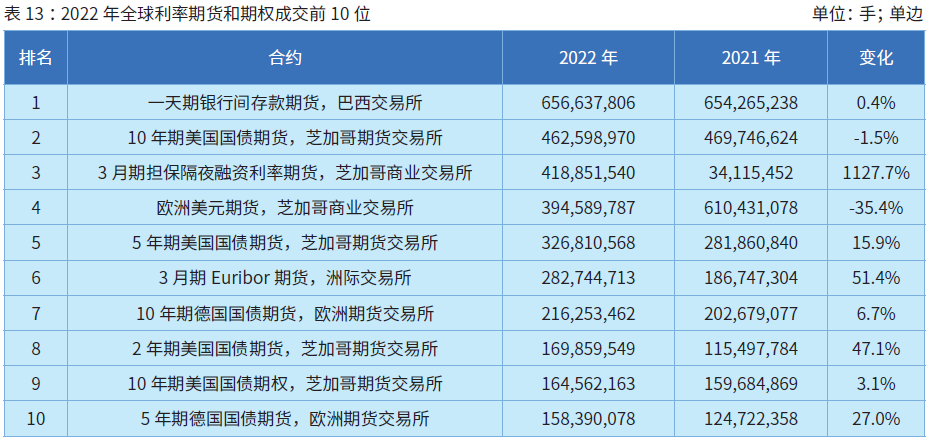
Task: Click the 10 年期美国国债期权 contract cell
Action: click(285, 383)
